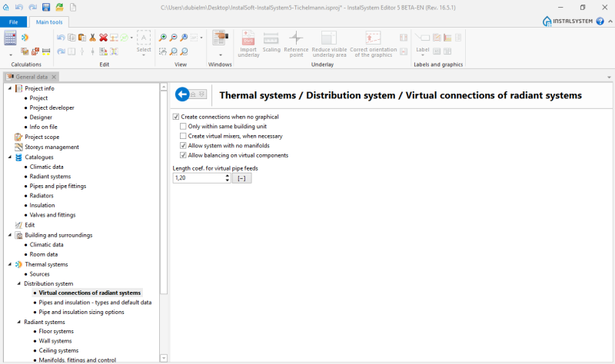Click the blue back arrow button
Image resolution: width=615 pixels, height=364 pixels.
(x=182, y=94)
